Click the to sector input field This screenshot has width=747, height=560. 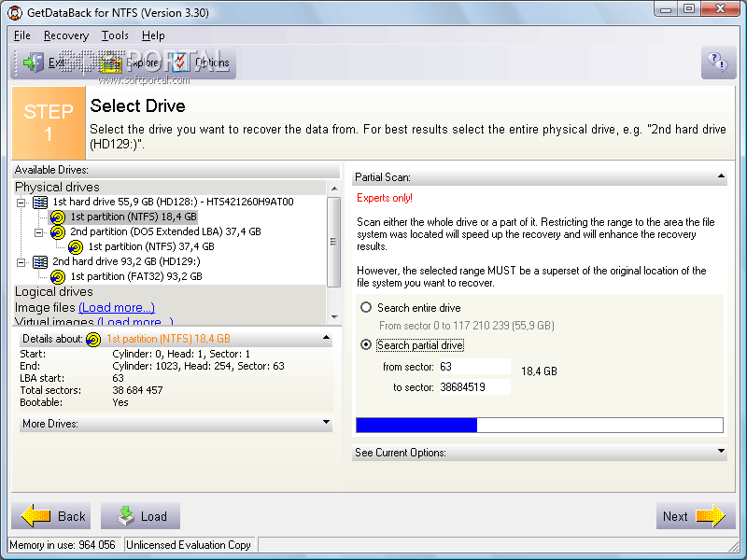(x=474, y=387)
